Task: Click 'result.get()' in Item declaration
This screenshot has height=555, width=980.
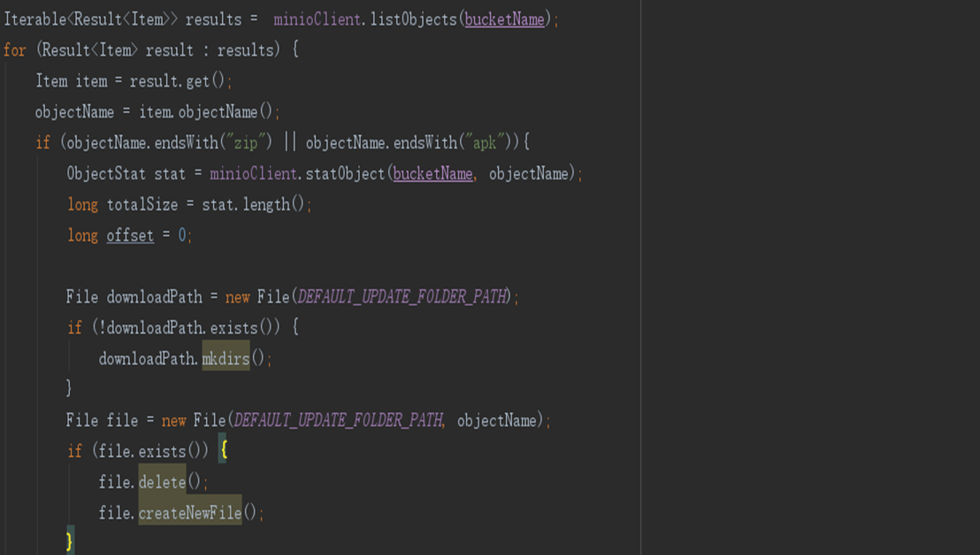Action: click(177, 81)
